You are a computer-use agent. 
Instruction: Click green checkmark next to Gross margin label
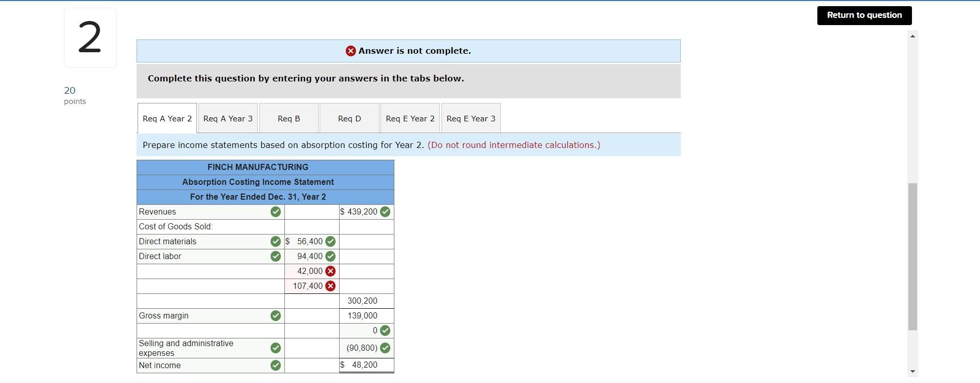(276, 316)
